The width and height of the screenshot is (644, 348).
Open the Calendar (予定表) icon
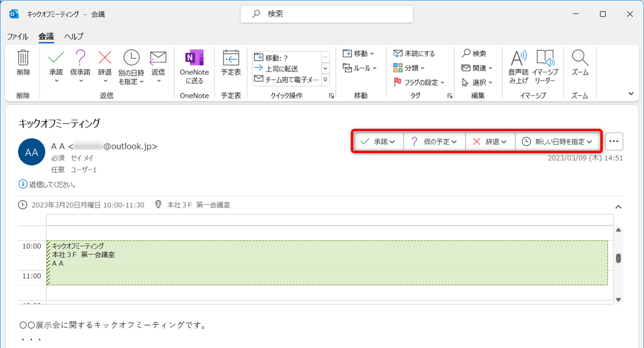pyautogui.click(x=231, y=58)
